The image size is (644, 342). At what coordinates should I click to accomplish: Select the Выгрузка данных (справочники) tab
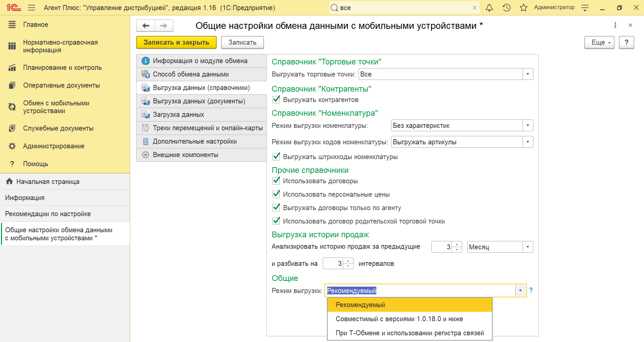tap(201, 88)
